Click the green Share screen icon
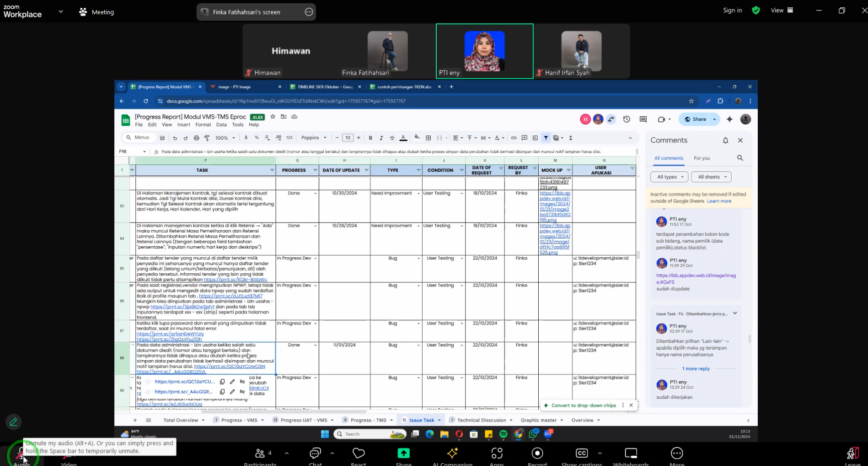868x466 pixels. (403, 453)
